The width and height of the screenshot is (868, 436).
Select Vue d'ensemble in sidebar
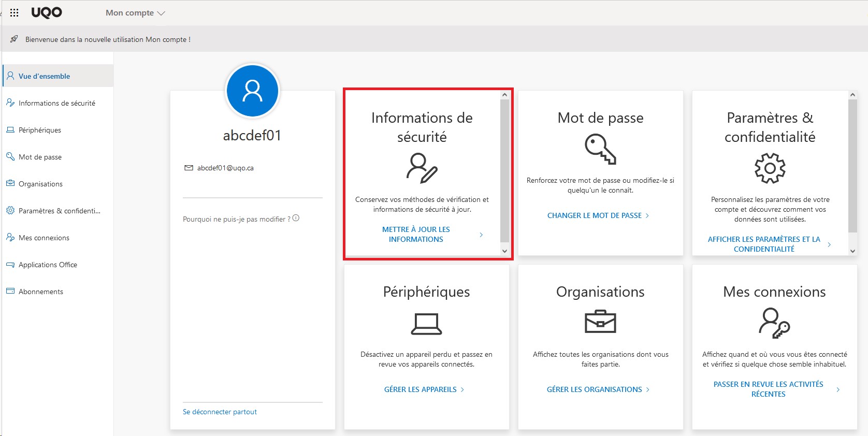(x=58, y=76)
